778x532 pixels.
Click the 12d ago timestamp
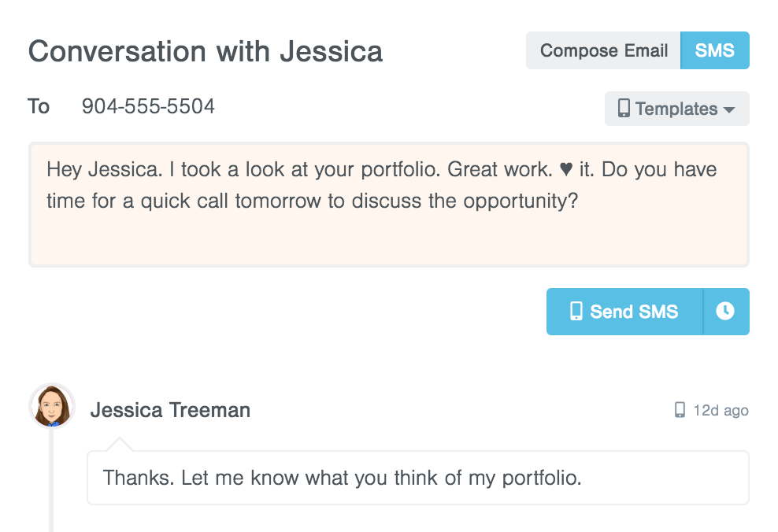(x=721, y=410)
